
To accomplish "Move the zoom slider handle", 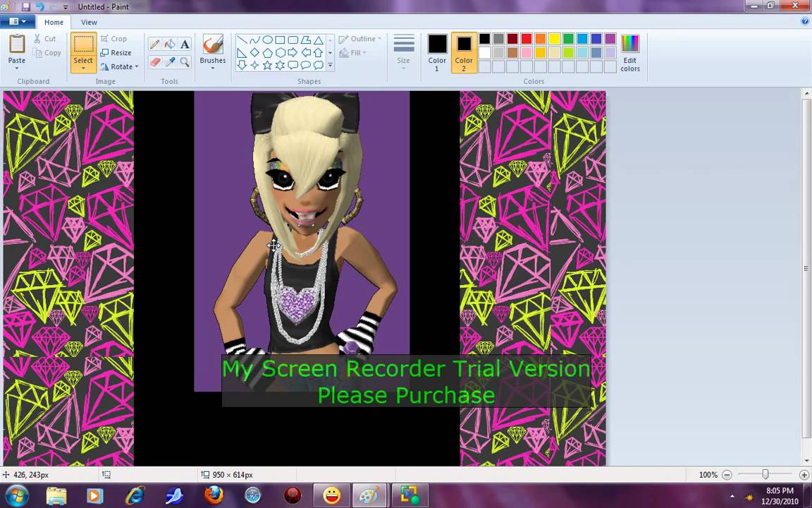I will 765,474.
